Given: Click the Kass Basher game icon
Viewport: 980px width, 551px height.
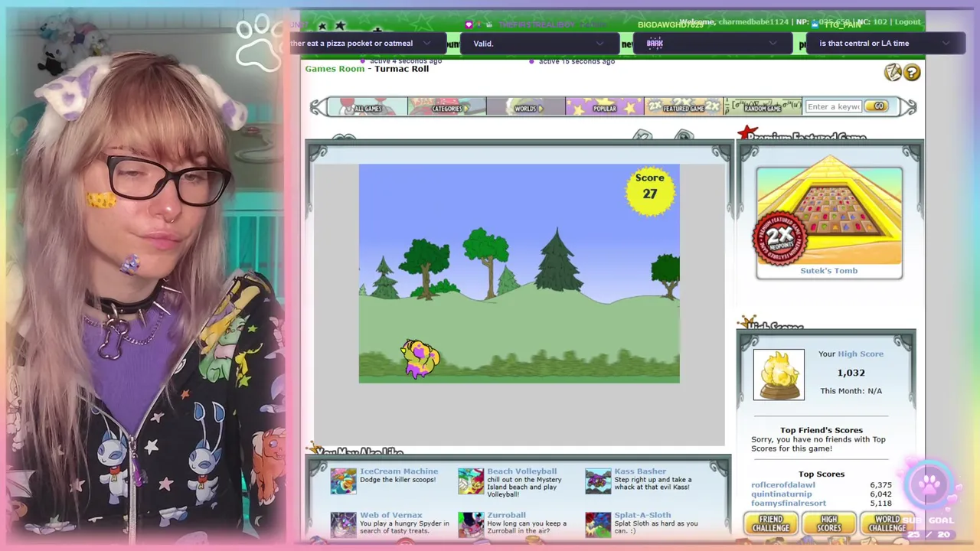Looking at the screenshot, I should (598, 481).
